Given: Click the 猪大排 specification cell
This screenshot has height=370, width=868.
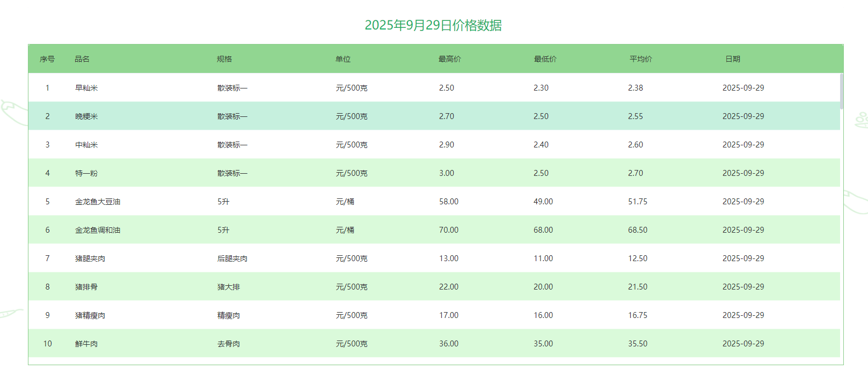Looking at the screenshot, I should (x=229, y=287).
